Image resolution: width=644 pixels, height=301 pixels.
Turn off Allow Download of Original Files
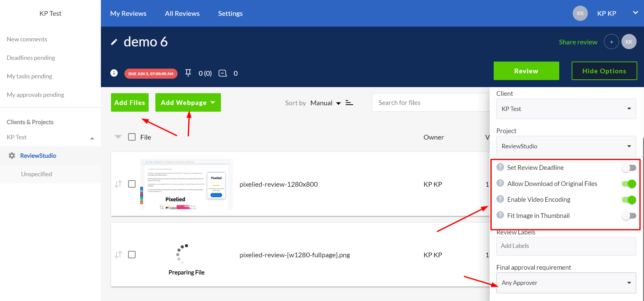pyautogui.click(x=629, y=184)
